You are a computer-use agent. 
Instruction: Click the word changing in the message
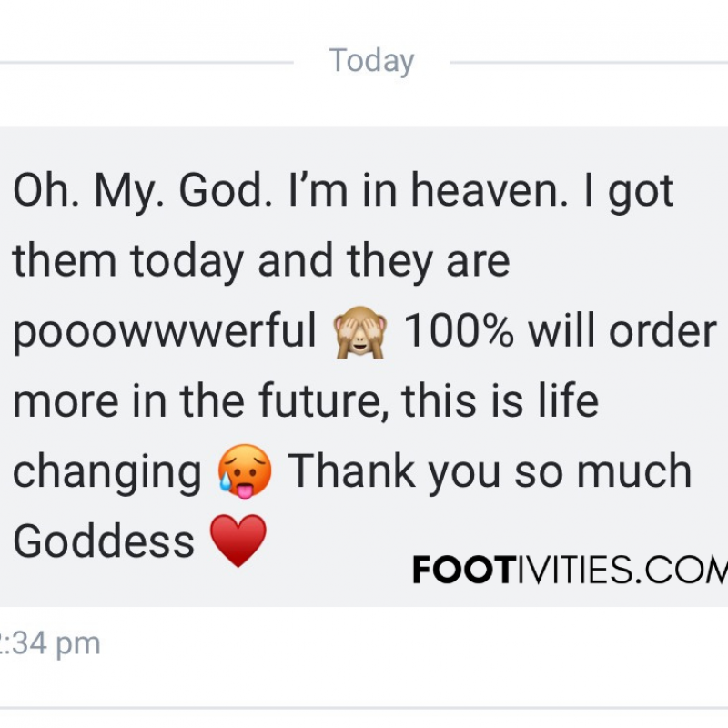[107, 473]
